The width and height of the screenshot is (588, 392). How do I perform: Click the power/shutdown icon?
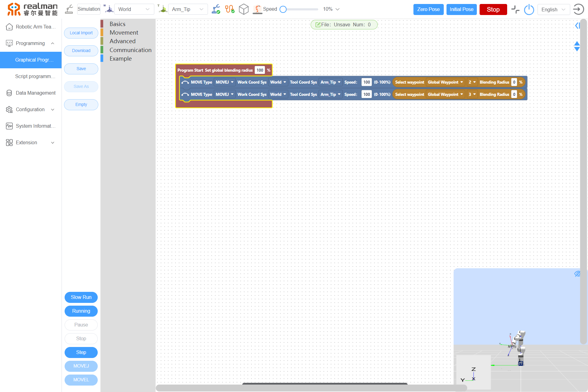click(529, 9)
